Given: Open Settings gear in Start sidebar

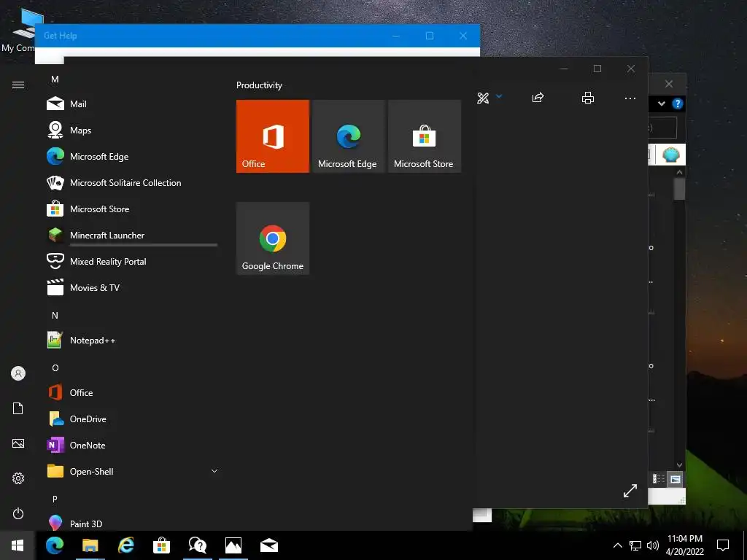Looking at the screenshot, I should pos(18,478).
